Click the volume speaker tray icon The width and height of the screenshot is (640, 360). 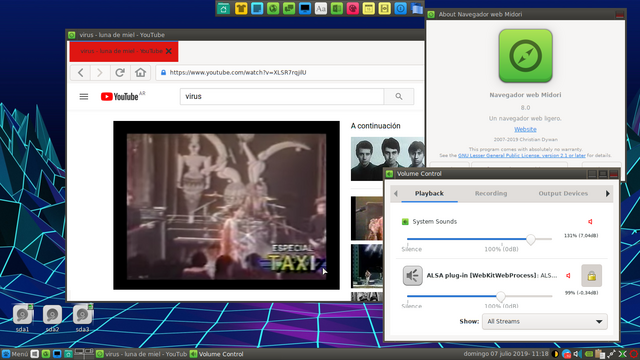pyautogui.click(x=577, y=354)
